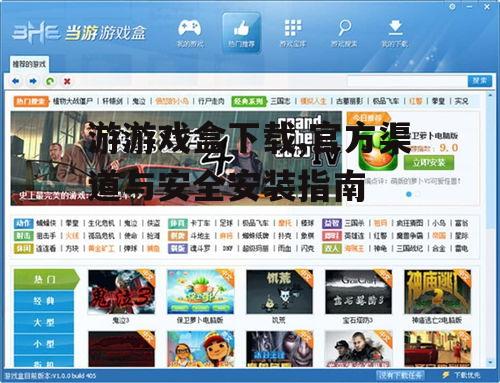Click the 下载优先 download priority label
Viewport: 500px width, 383px height.
[467, 375]
